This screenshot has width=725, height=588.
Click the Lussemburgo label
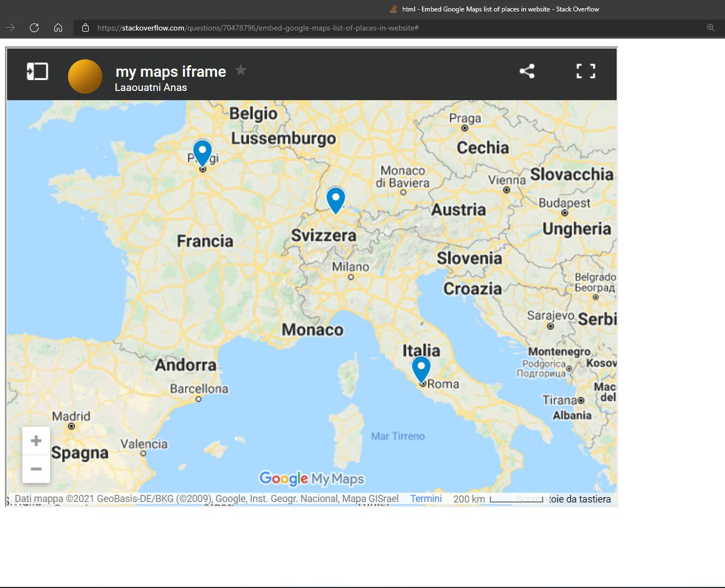click(284, 139)
